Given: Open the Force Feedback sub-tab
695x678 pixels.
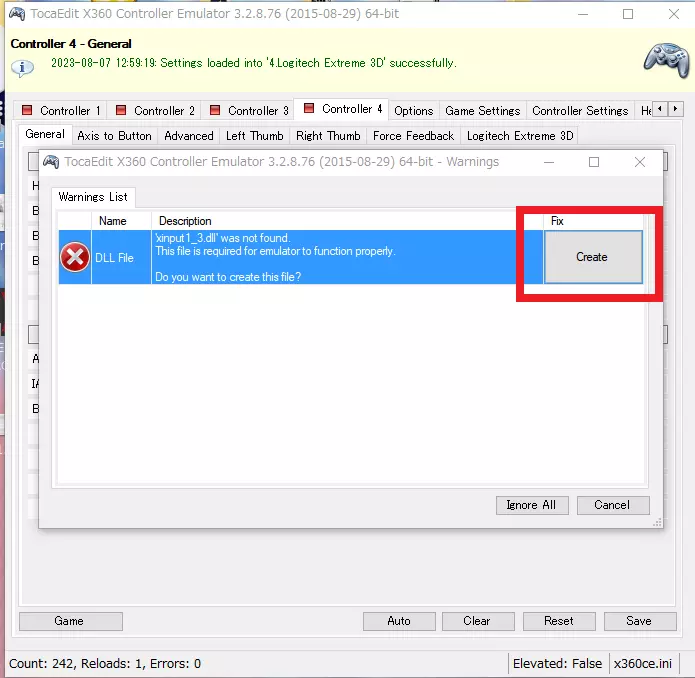Looking at the screenshot, I should [x=414, y=136].
